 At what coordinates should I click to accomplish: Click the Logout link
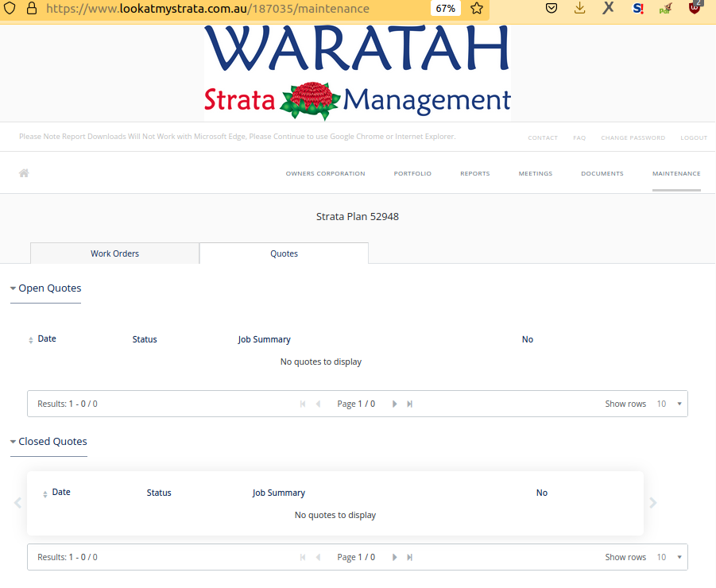[x=694, y=137]
